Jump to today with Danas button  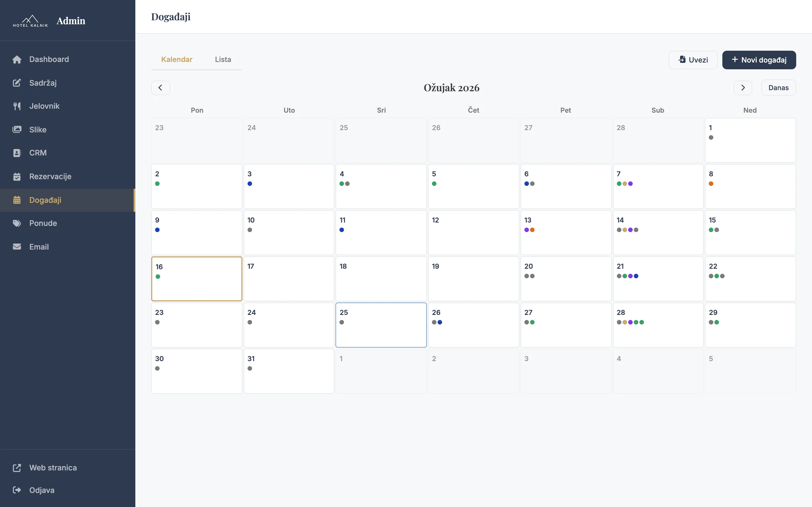pyautogui.click(x=778, y=88)
